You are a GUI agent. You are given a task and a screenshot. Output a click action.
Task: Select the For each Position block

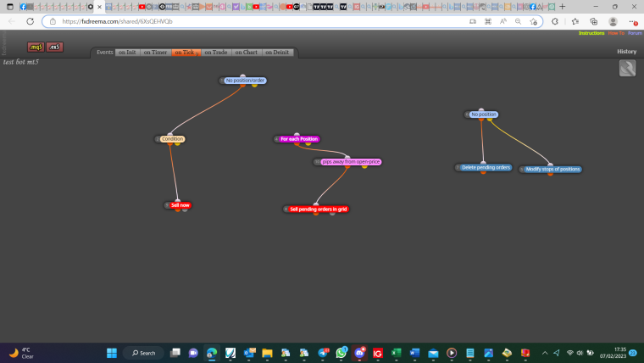[x=299, y=139]
